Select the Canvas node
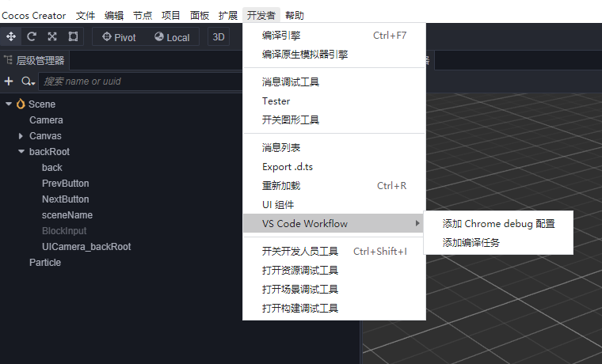Viewport: 602px width, 364px height. coord(45,136)
